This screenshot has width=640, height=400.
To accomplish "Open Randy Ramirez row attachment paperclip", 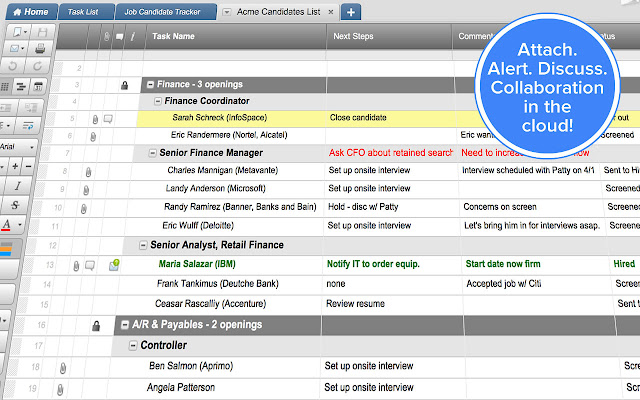I will click(x=83, y=209).
